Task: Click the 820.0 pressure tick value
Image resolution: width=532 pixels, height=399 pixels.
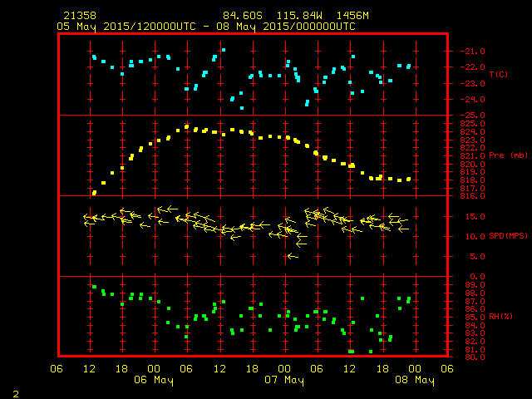Action: [x=473, y=164]
